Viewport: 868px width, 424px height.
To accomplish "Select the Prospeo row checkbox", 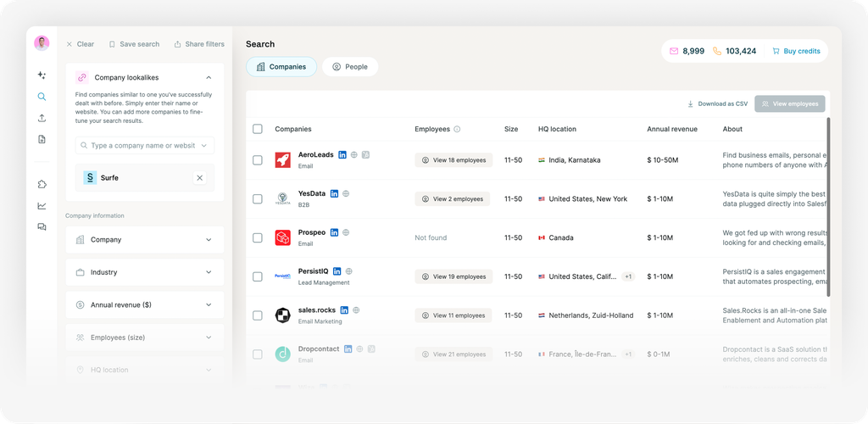I will tap(258, 237).
